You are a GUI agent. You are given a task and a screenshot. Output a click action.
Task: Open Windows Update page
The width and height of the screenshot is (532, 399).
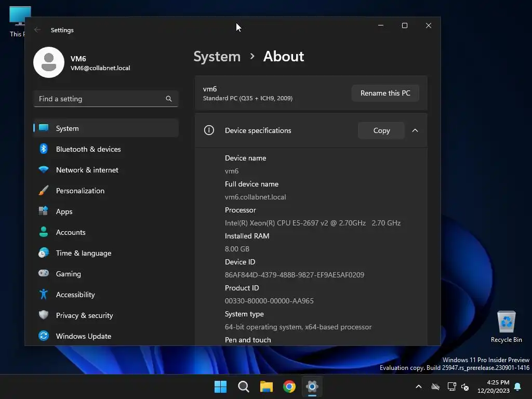coord(106,336)
